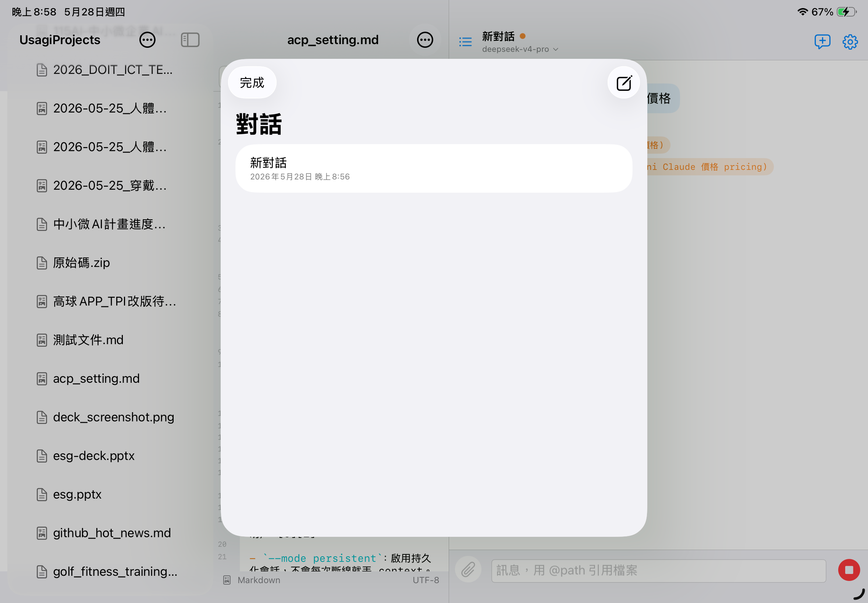Stop generation with the red stop button
The width and height of the screenshot is (868, 603).
[x=849, y=570]
